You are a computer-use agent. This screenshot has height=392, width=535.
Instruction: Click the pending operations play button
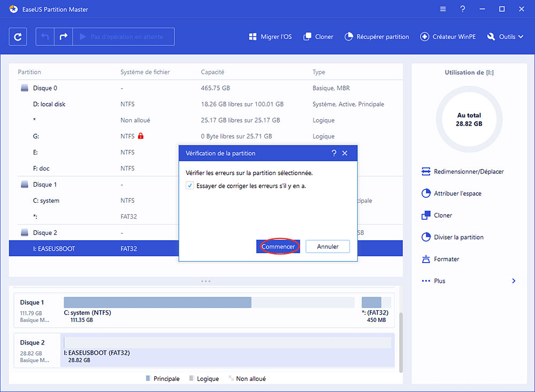pos(124,36)
